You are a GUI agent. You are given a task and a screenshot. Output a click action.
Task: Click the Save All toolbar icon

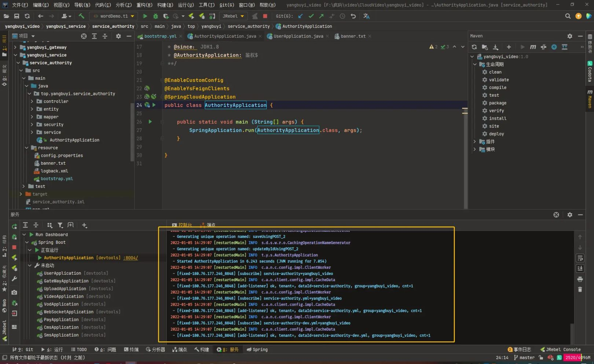pyautogui.click(x=16, y=16)
